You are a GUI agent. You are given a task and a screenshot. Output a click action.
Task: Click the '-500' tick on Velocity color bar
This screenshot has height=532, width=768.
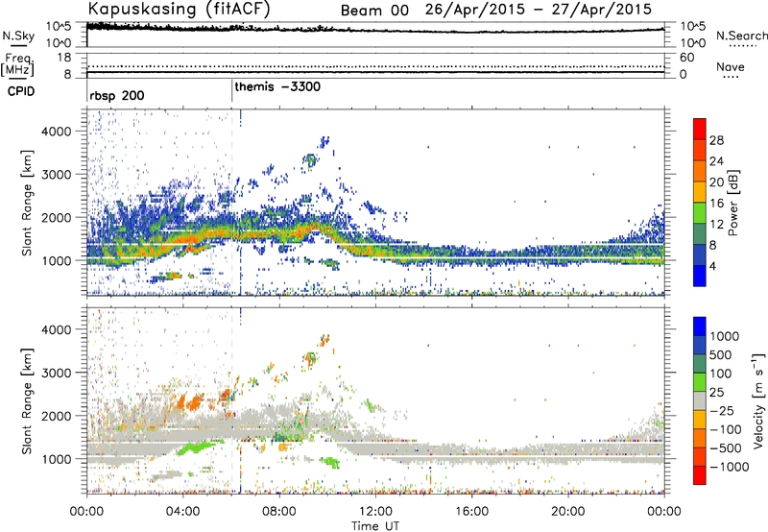click(x=726, y=448)
